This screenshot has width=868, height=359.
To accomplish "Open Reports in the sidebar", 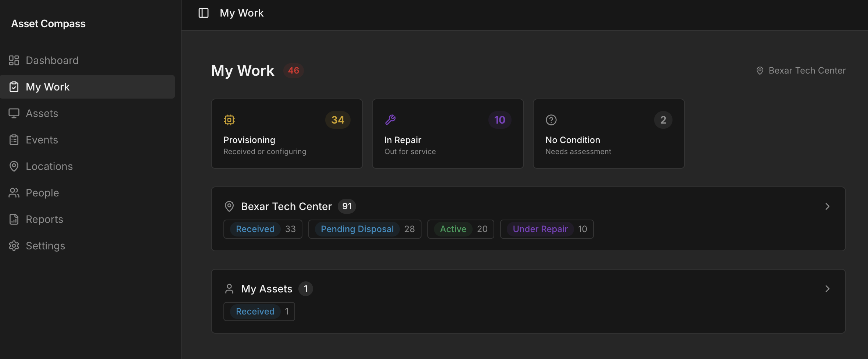I will click(x=87, y=219).
